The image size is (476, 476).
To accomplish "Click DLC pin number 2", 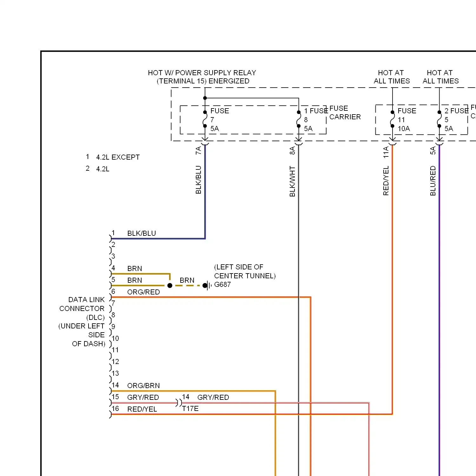I will click(x=113, y=244).
